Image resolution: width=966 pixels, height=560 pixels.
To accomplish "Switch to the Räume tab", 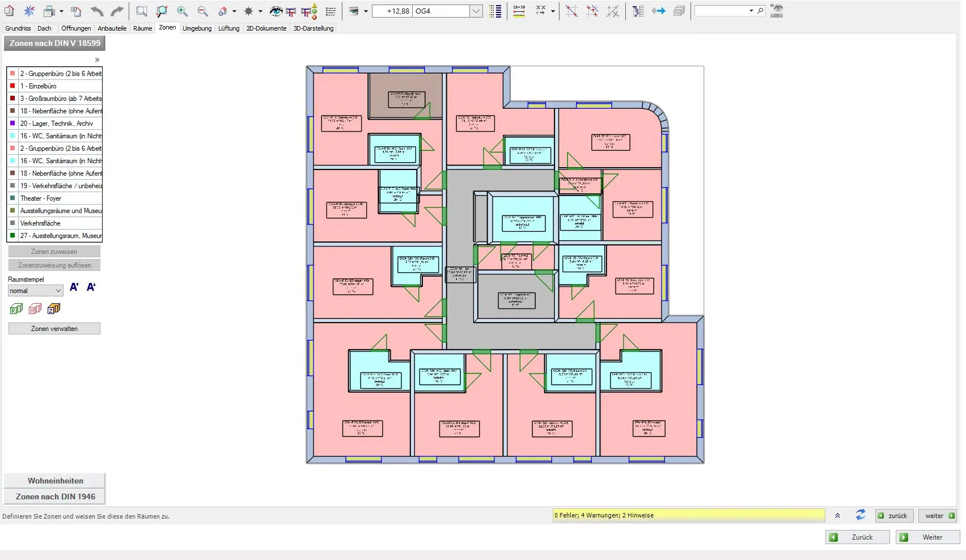I will tap(142, 28).
